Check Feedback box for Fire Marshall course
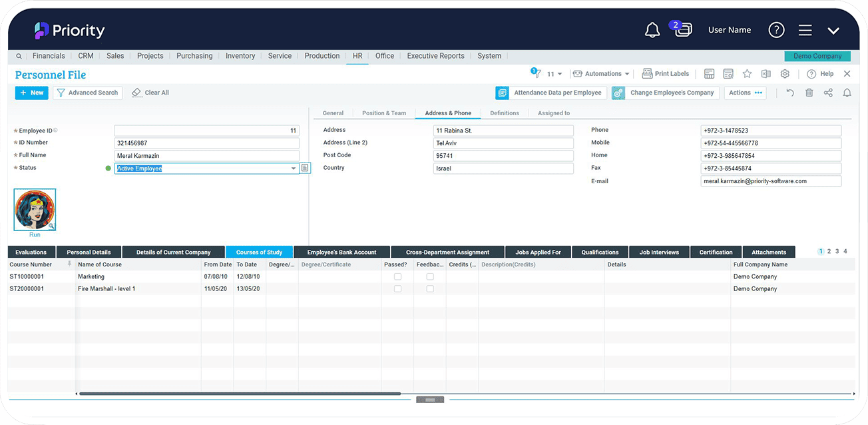The image size is (868, 425). coord(430,289)
